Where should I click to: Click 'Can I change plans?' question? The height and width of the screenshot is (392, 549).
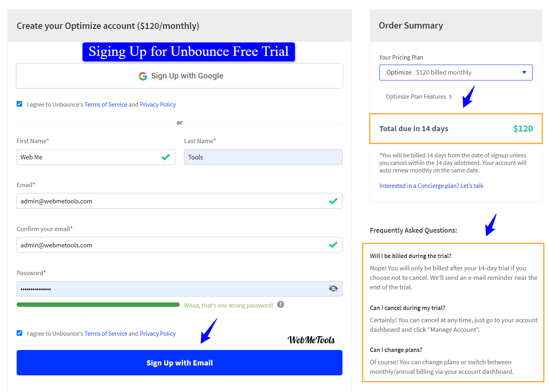point(396,350)
